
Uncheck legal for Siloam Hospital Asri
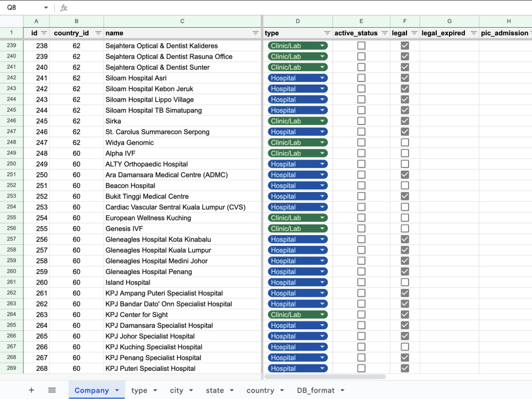405,78
